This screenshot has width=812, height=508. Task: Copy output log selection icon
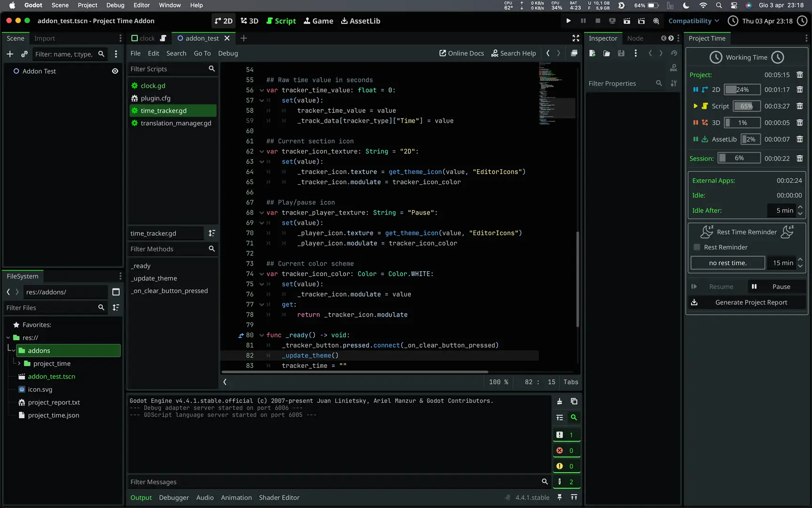click(x=574, y=401)
